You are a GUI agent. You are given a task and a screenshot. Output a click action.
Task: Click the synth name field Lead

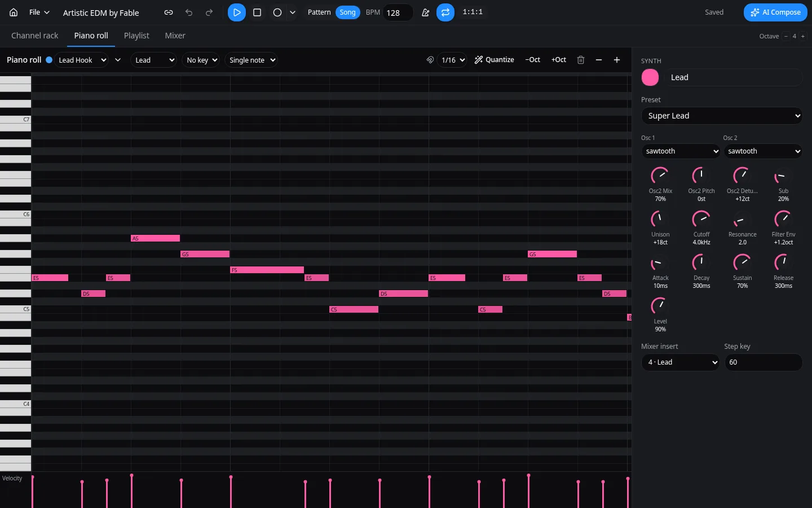[734, 77]
